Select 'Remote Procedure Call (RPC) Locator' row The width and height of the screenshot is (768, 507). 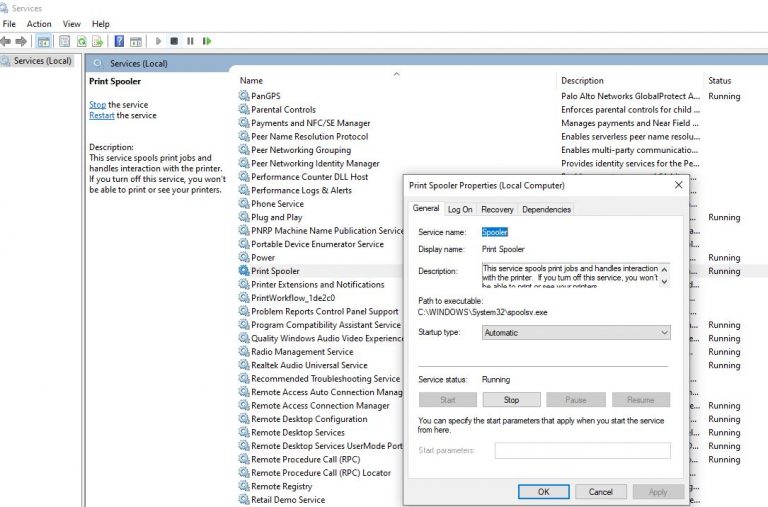[x=321, y=473]
